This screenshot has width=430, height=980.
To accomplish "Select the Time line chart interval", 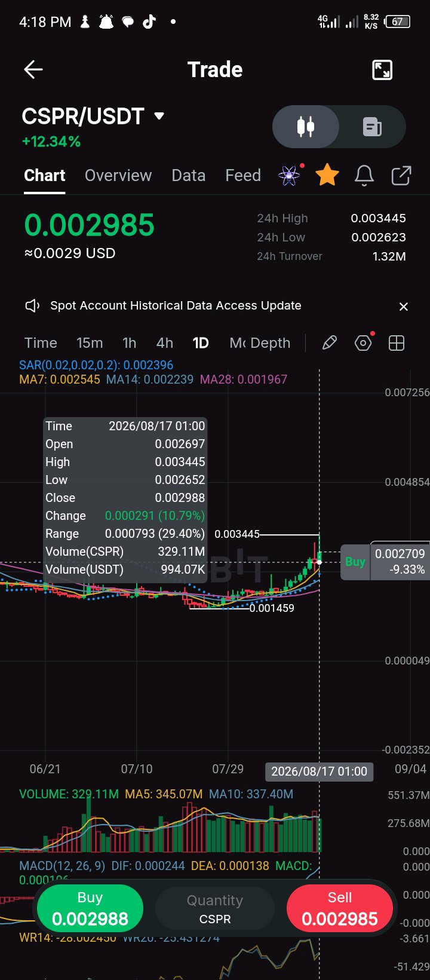I will (x=41, y=343).
